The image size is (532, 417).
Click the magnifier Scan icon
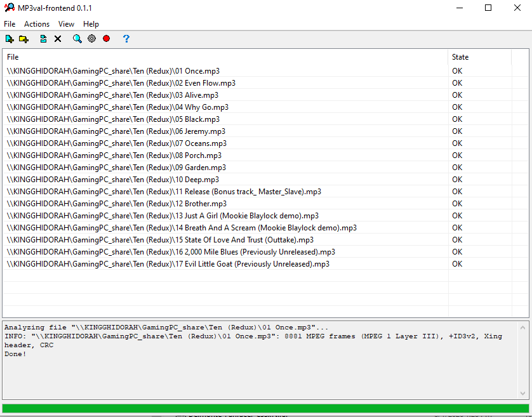pyautogui.click(x=77, y=39)
